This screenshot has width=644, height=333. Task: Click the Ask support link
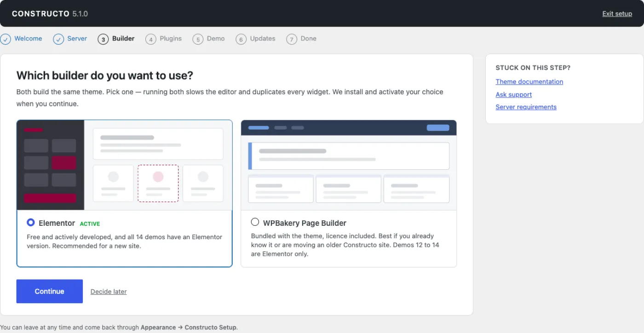[514, 94]
